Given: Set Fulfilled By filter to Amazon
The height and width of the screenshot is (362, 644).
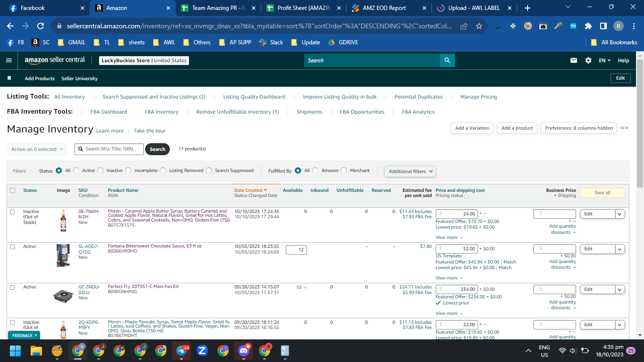Looking at the screenshot, I should click(315, 171).
